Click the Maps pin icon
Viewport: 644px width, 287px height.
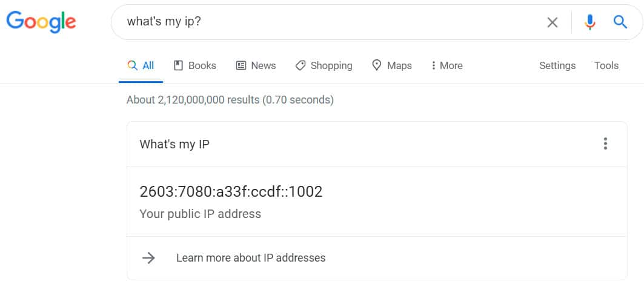point(377,65)
